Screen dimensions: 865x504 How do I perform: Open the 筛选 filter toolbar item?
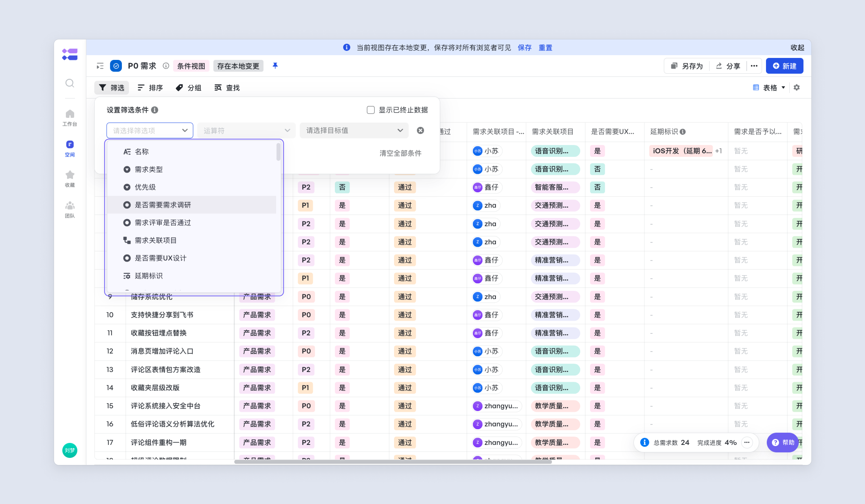tap(112, 87)
